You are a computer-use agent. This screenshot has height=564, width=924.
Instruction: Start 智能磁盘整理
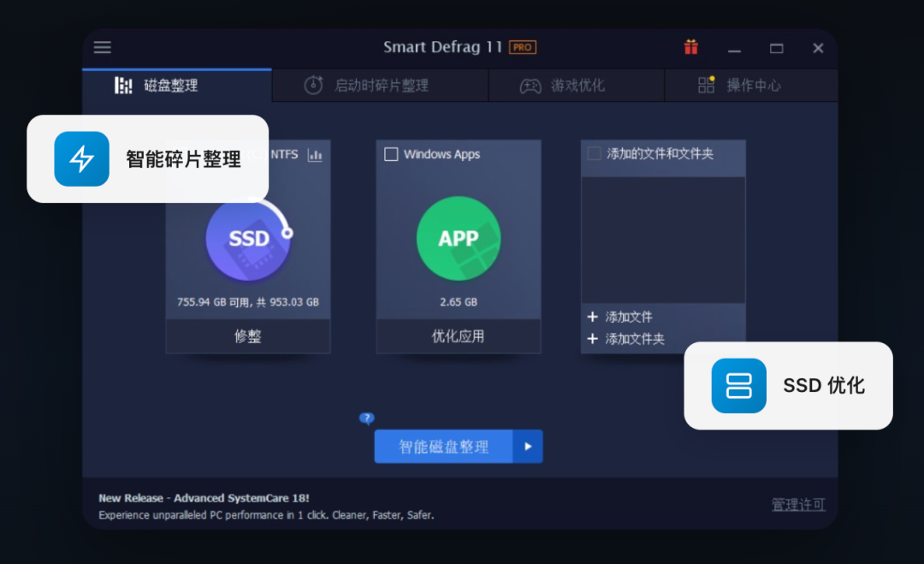click(444, 447)
